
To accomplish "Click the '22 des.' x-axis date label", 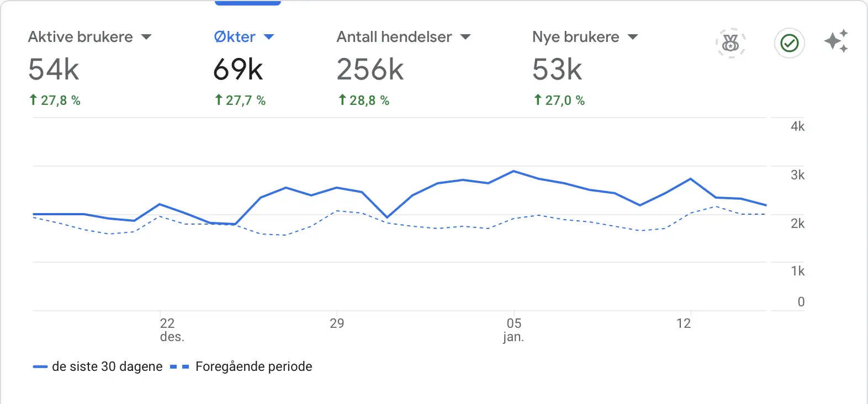I will [x=172, y=330].
